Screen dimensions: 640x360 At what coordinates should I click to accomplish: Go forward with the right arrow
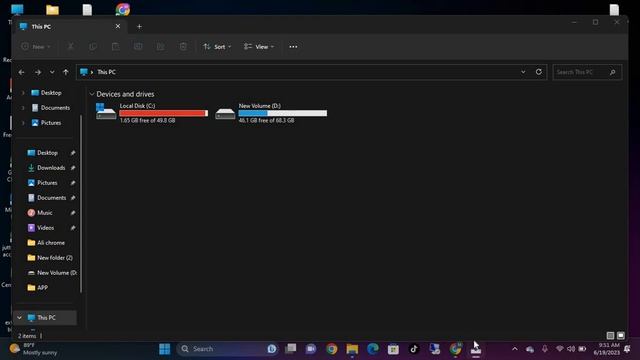pos(38,72)
